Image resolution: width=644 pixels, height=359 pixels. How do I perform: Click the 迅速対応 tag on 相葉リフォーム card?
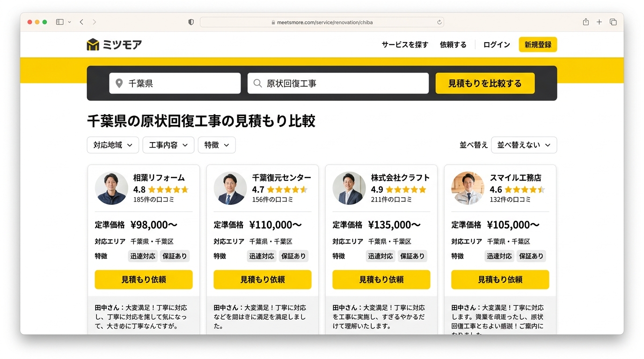point(143,256)
